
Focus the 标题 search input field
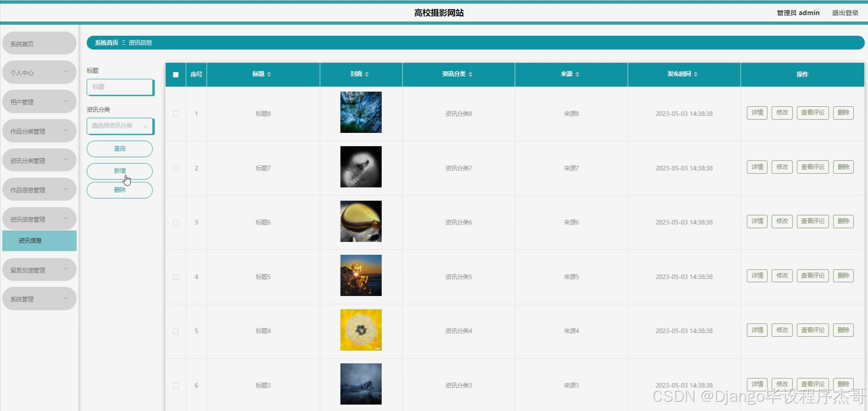(x=120, y=87)
